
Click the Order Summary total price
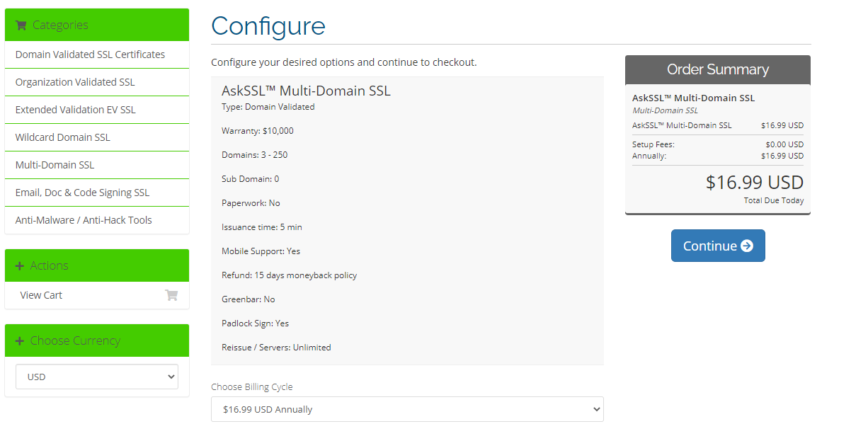coord(754,182)
